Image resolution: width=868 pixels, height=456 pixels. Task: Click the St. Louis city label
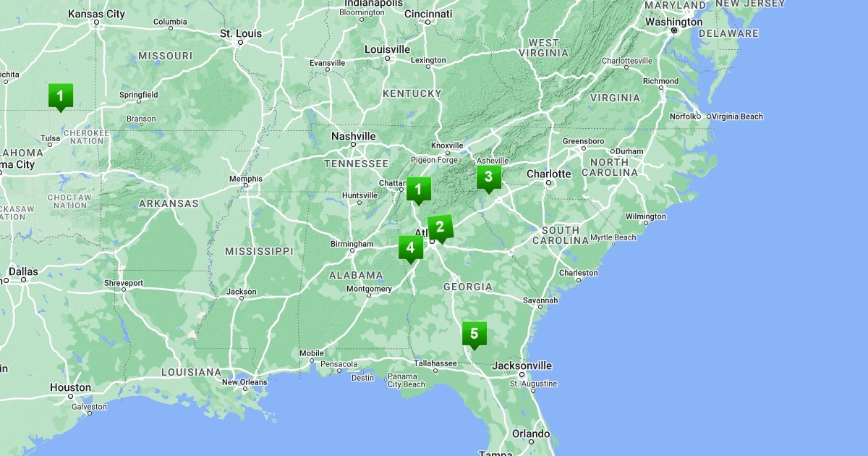(240, 33)
